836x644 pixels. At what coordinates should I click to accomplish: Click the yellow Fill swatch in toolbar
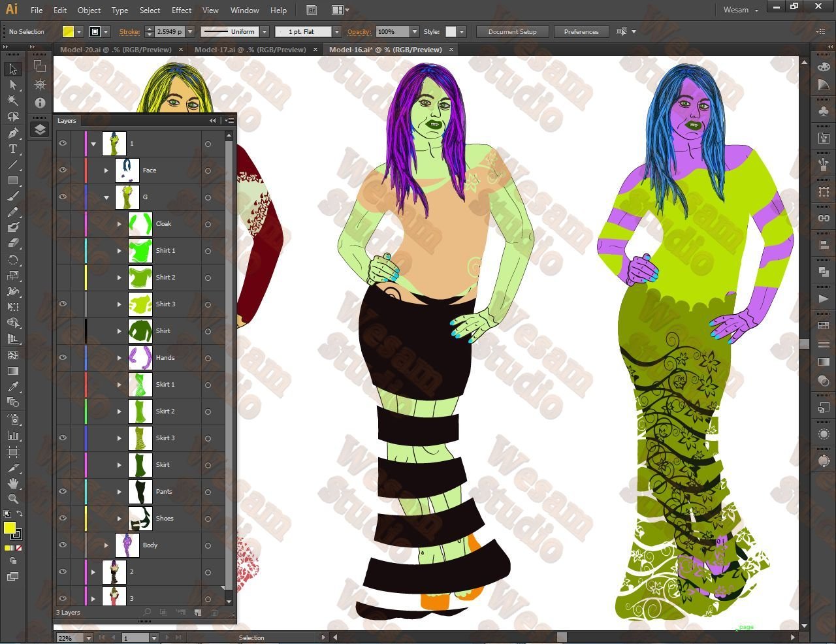(10, 528)
